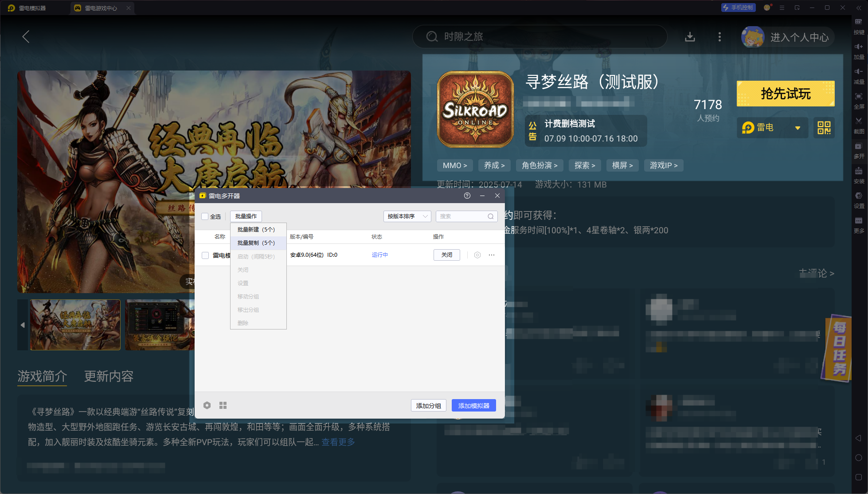Open the download manager icon beside the search bar
The height and width of the screenshot is (494, 868).
(690, 37)
